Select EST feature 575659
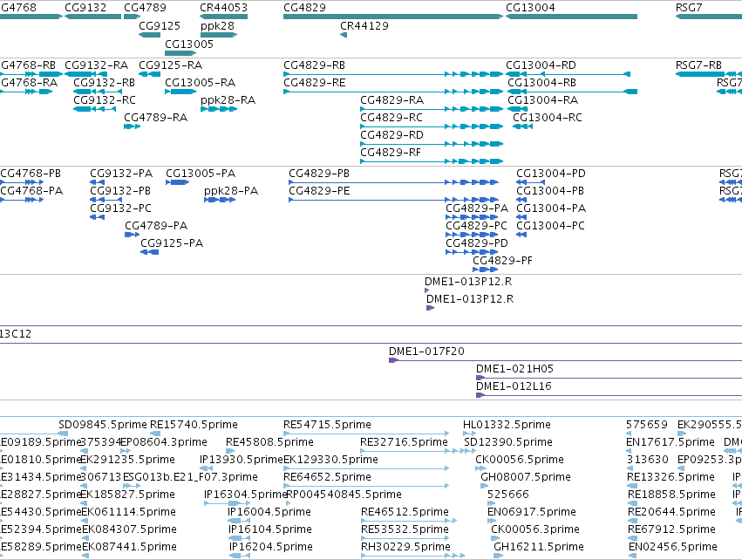The image size is (742, 560). pos(646,425)
